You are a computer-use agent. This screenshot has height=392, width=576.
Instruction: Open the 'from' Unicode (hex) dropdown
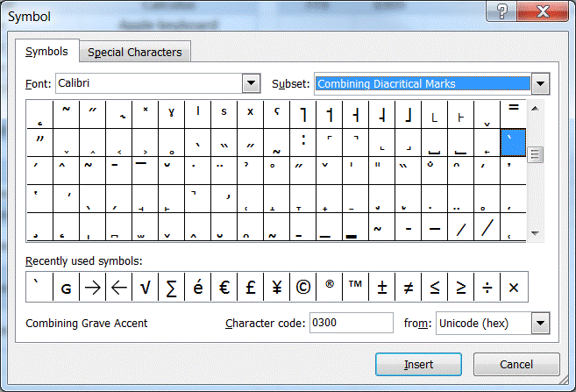[541, 323]
